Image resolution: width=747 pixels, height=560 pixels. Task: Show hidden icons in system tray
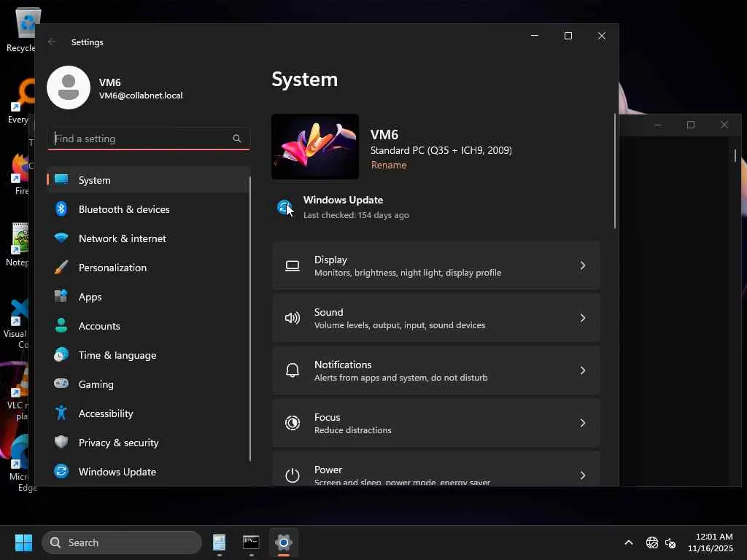[x=629, y=542]
